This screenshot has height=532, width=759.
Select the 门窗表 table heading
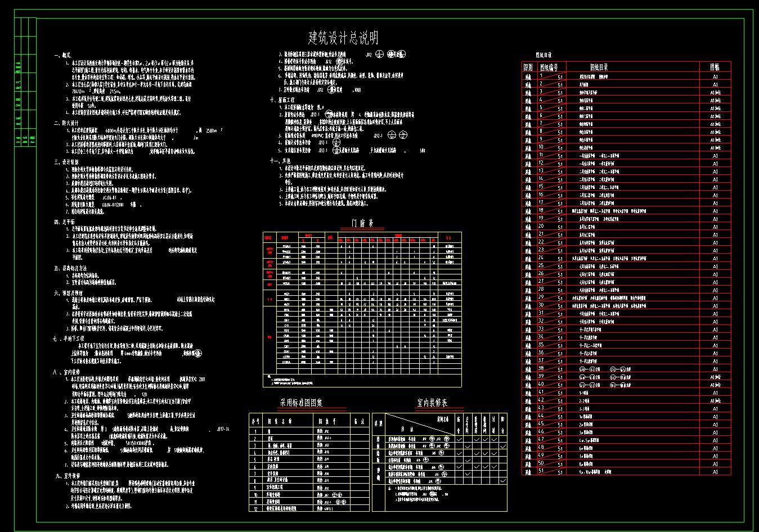(362, 223)
